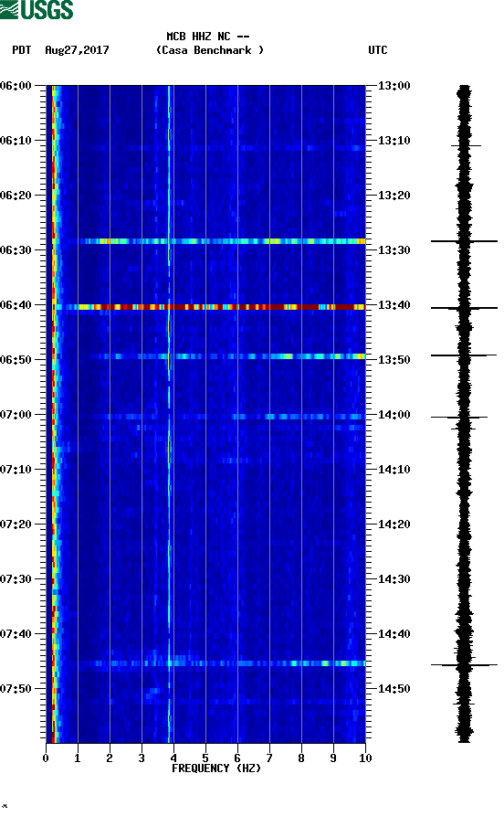Click the '06:10' PDT time label

(16, 141)
